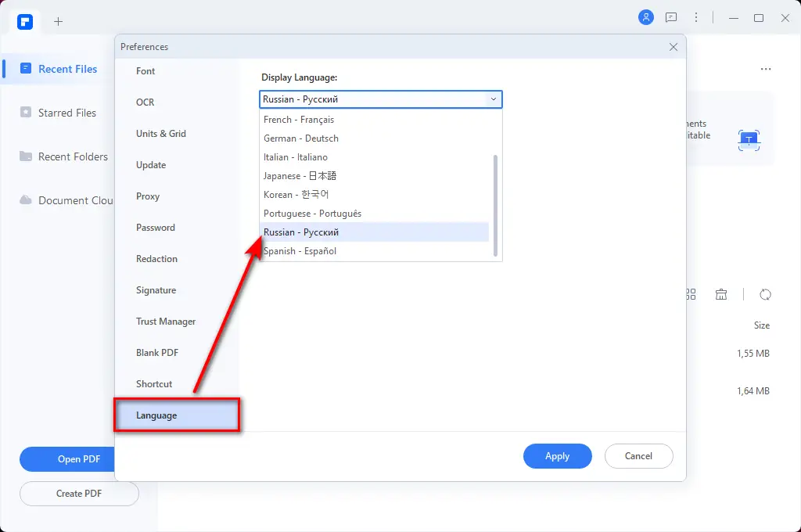Close the Preferences dialog
The height and width of the screenshot is (532, 801).
click(x=673, y=47)
